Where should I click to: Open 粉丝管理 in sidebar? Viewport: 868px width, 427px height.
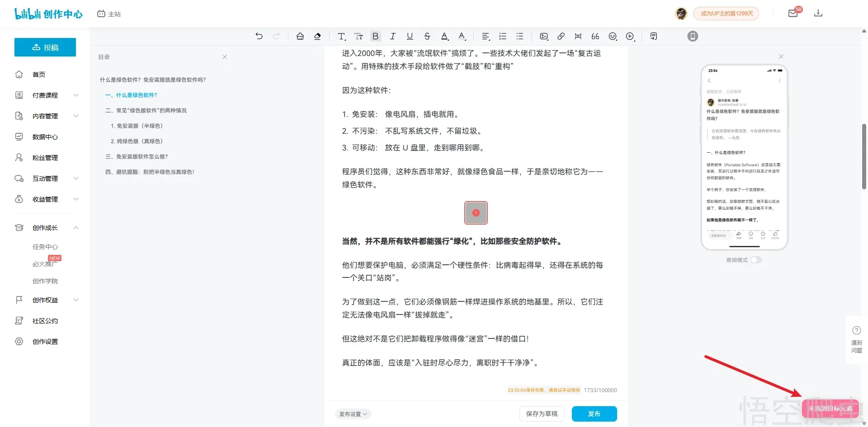click(45, 158)
